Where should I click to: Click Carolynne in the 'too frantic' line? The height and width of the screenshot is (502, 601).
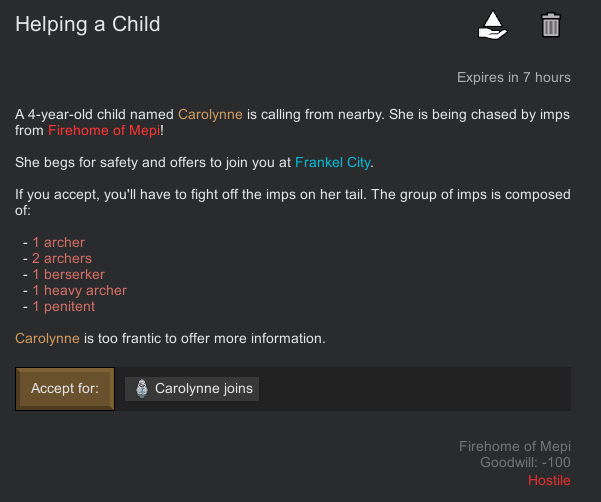pos(47,338)
